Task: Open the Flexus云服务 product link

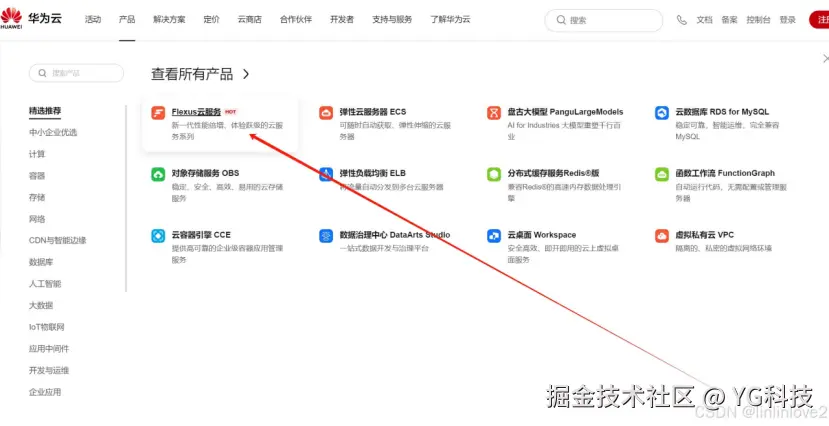Action: [196, 112]
